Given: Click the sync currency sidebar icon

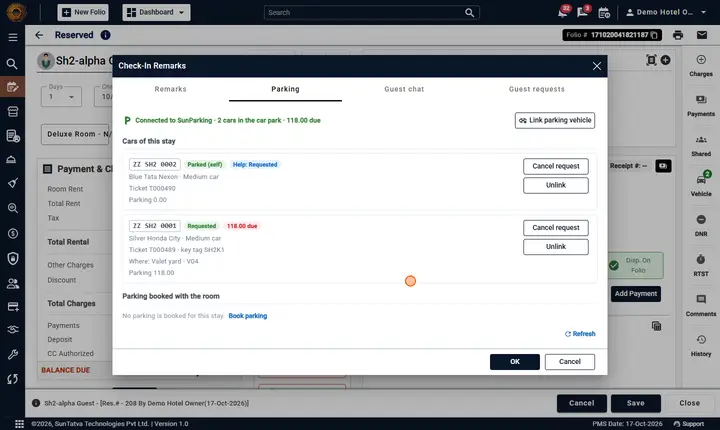Looking at the screenshot, I should pos(13,379).
